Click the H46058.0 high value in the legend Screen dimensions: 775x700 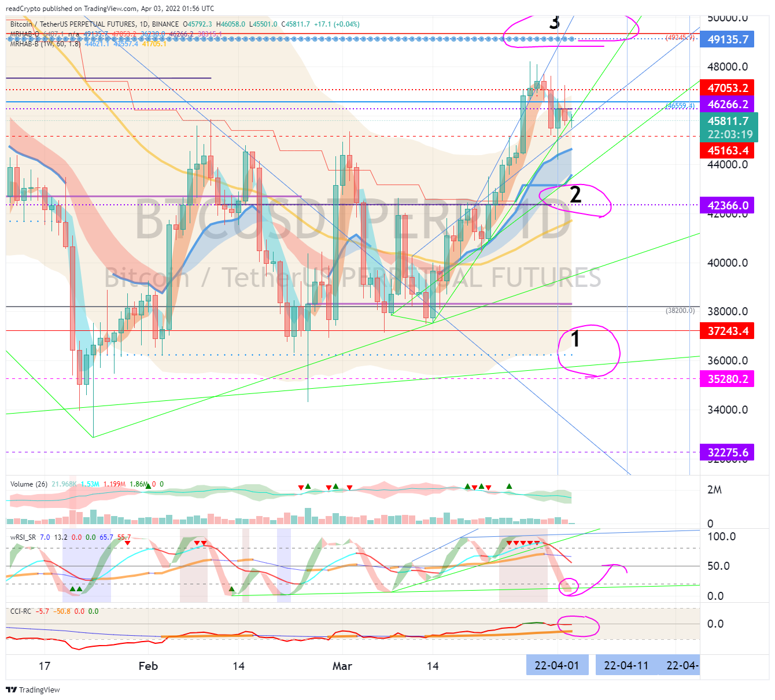(231, 24)
